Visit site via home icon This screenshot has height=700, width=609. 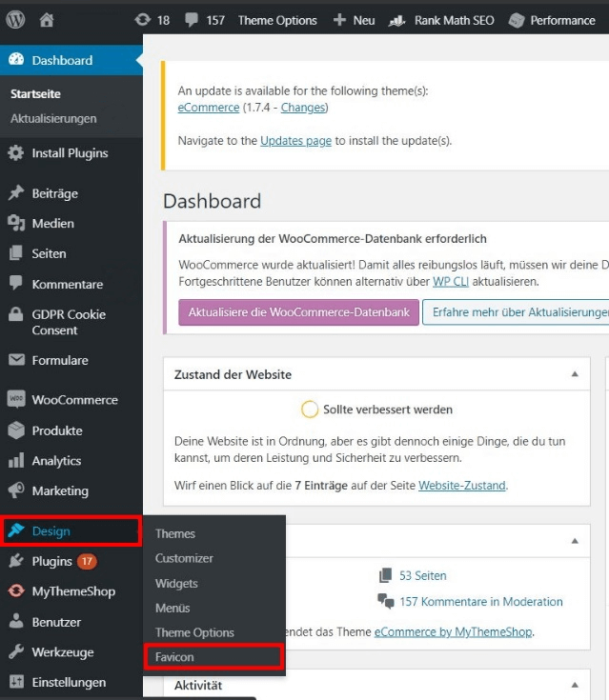(x=47, y=20)
